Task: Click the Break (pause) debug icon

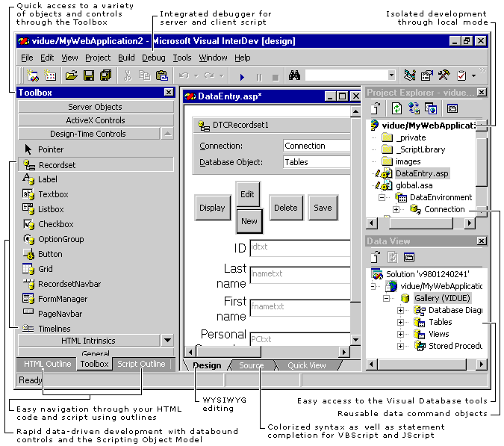Action: pos(259,78)
